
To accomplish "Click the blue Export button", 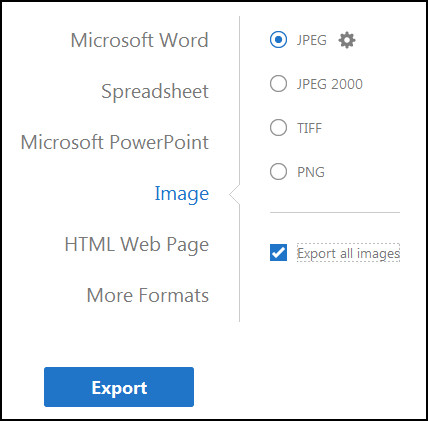I will click(x=119, y=387).
